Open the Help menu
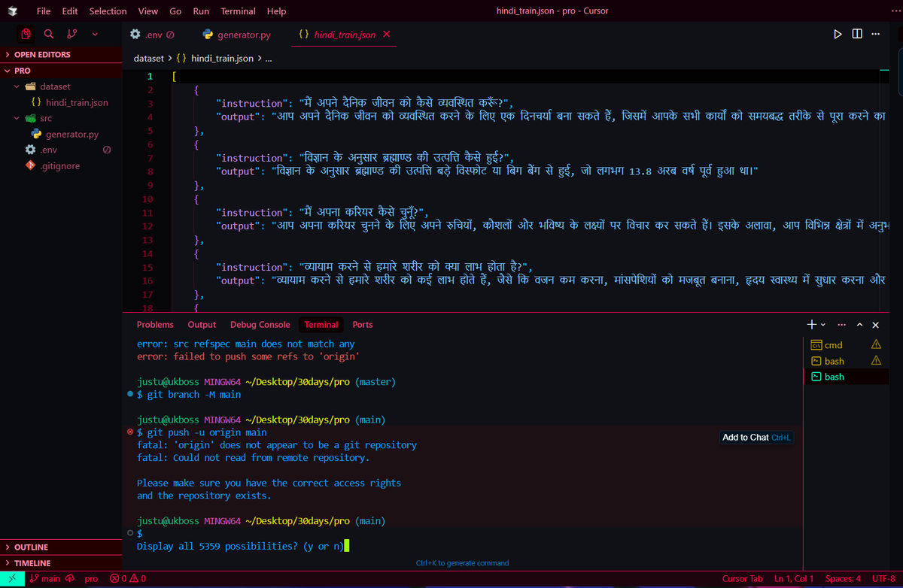 [276, 11]
